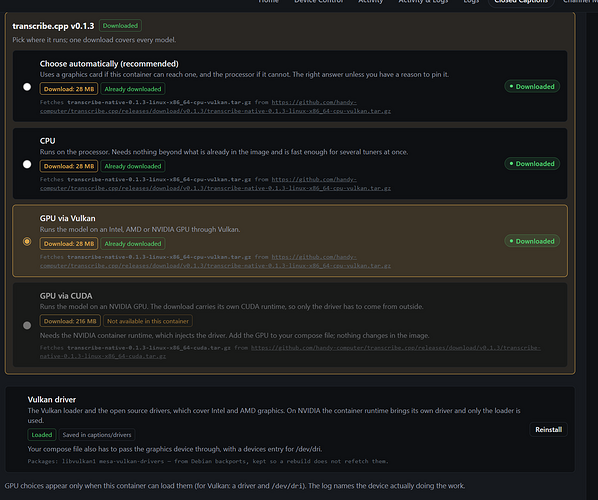Select the GPU via Vulkan radio button
The image size is (598, 500).
(x=27, y=241)
